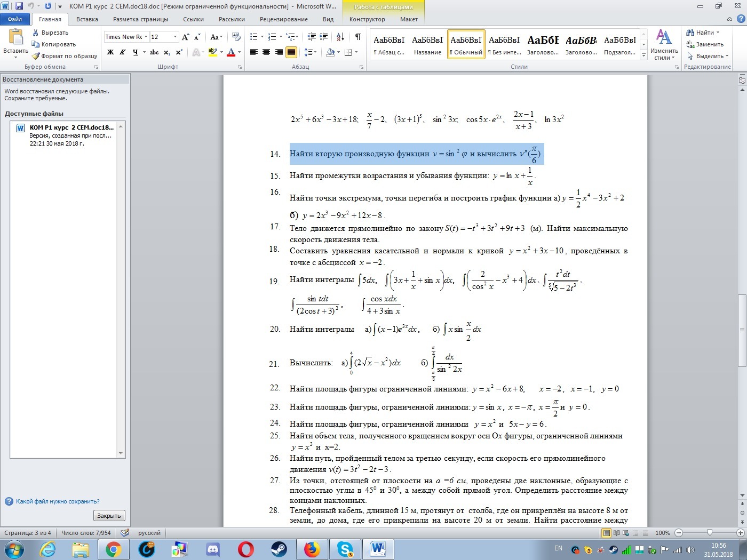
Task: Click the zoom slider in status bar
Action: coord(709,533)
